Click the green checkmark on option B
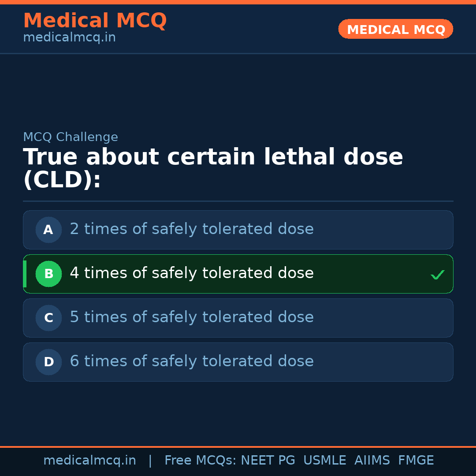 437,275
